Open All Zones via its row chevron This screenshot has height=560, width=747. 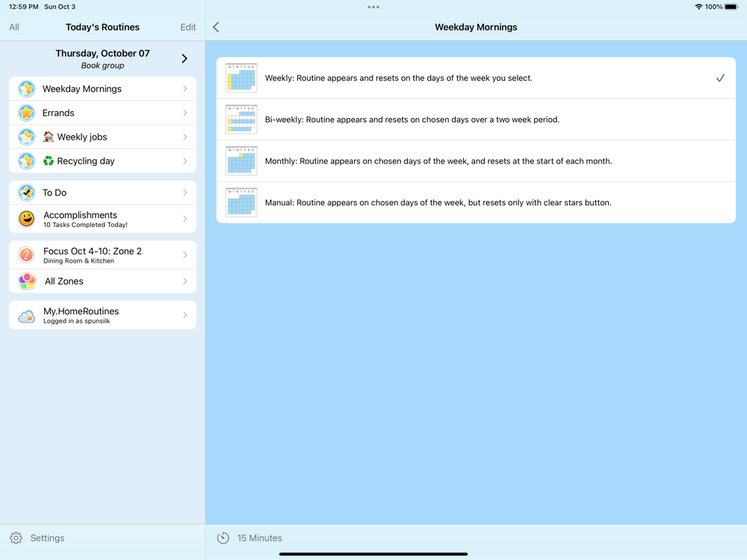pyautogui.click(x=185, y=281)
